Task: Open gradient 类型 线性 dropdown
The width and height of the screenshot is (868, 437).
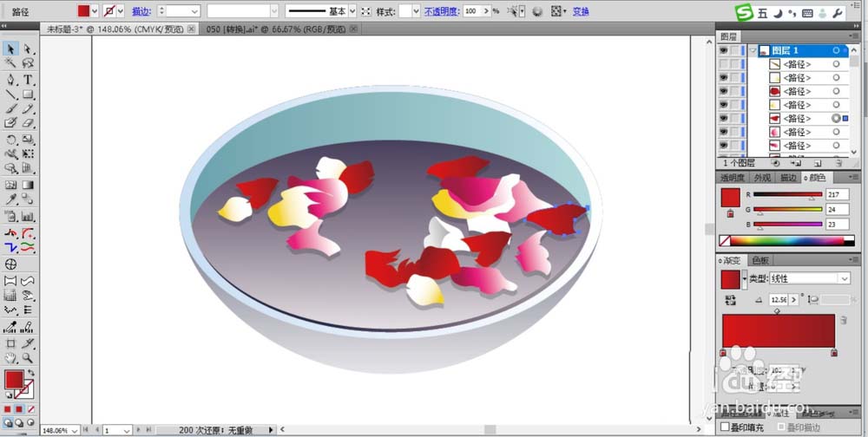Action: tap(845, 279)
